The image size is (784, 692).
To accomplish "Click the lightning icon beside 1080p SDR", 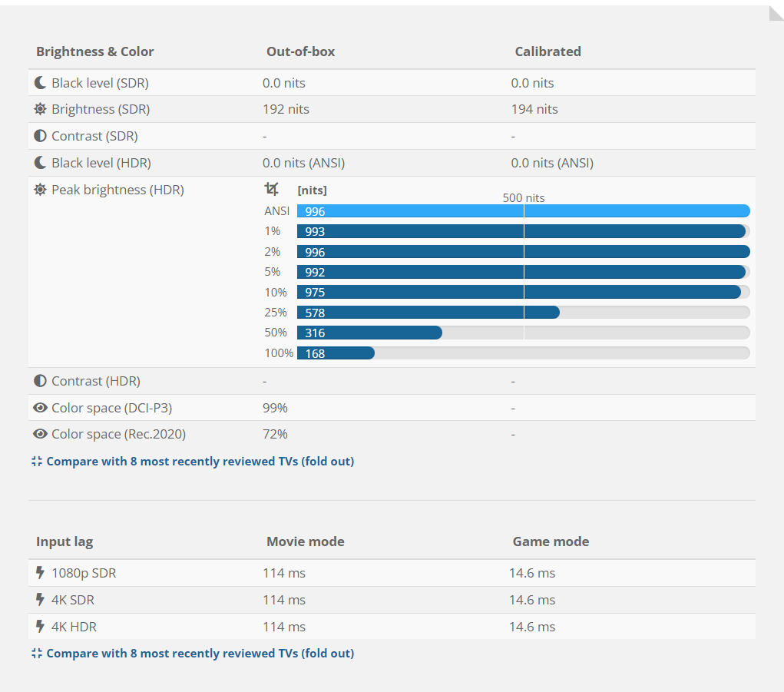I will [40, 573].
